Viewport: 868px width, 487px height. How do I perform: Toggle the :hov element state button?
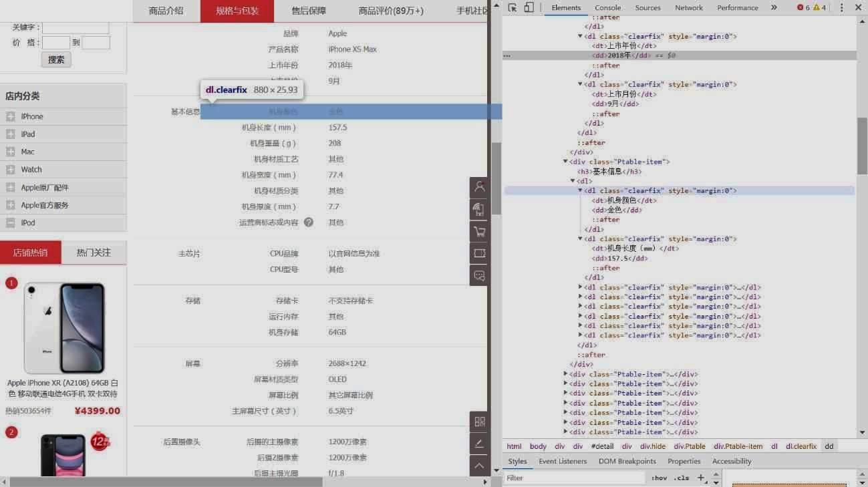660,478
